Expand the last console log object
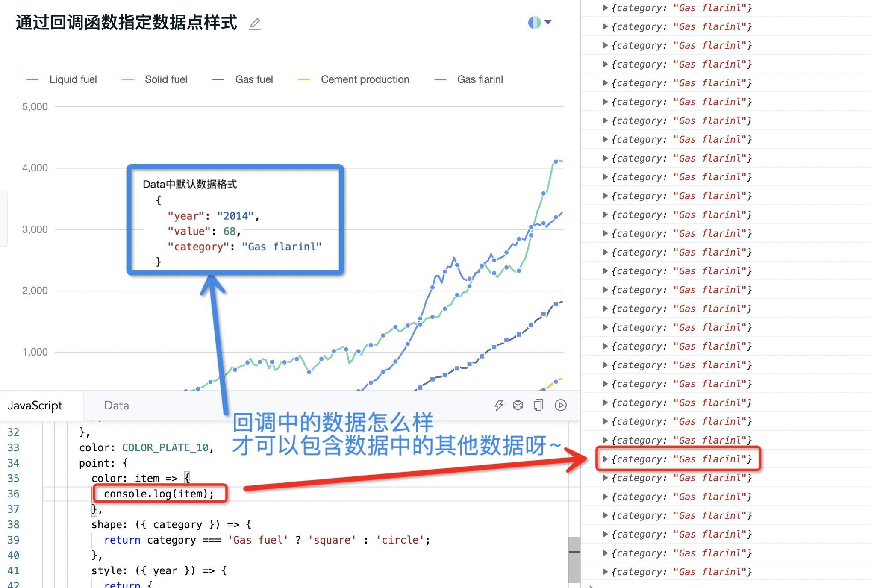Image resolution: width=871 pixels, height=588 pixels. pyautogui.click(x=605, y=572)
